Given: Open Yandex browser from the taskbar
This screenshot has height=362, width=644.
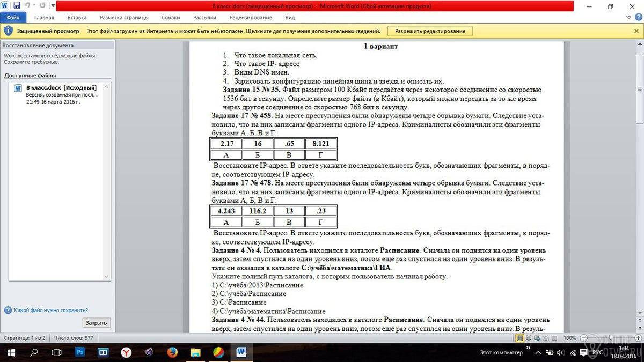Looking at the screenshot, I should coord(126,352).
